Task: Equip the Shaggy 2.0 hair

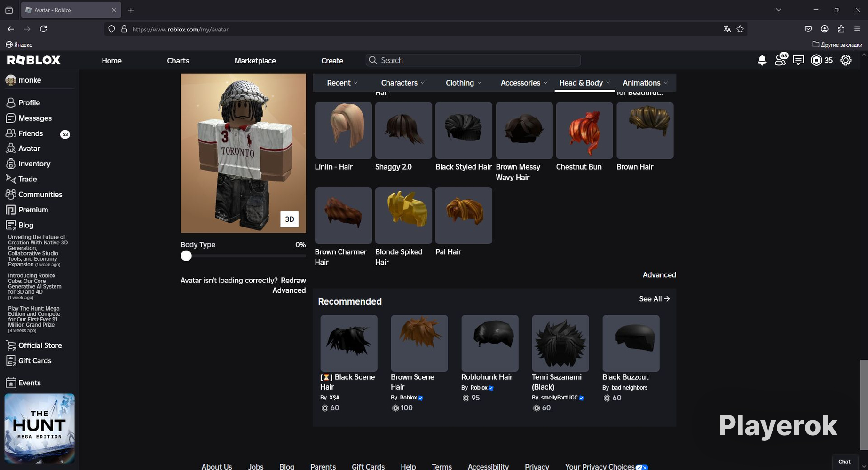Action: (x=403, y=131)
